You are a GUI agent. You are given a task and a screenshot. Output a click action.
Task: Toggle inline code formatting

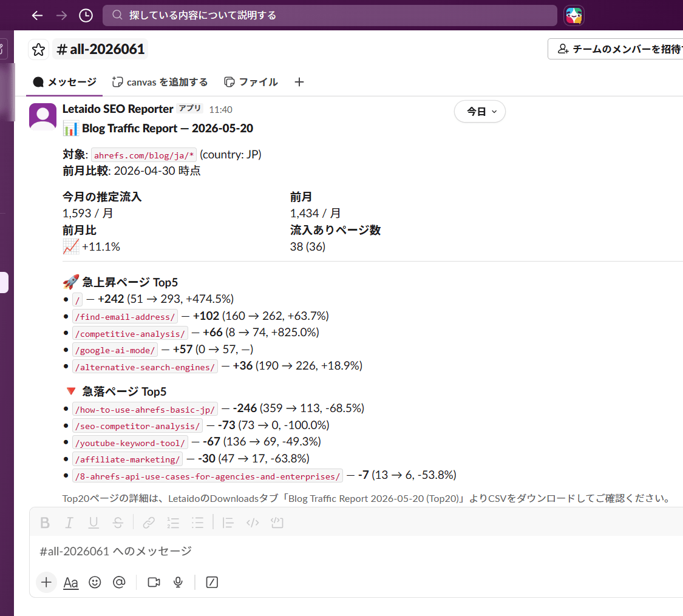[253, 523]
